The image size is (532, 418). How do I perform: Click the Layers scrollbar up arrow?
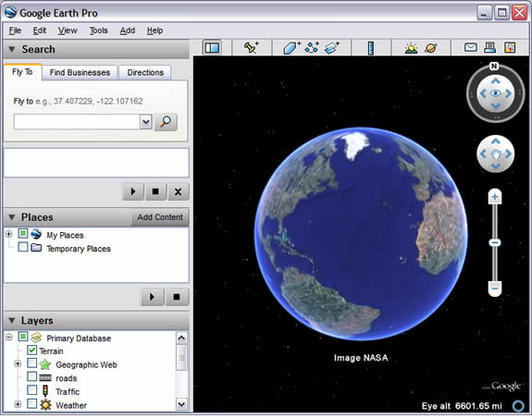pyautogui.click(x=181, y=338)
